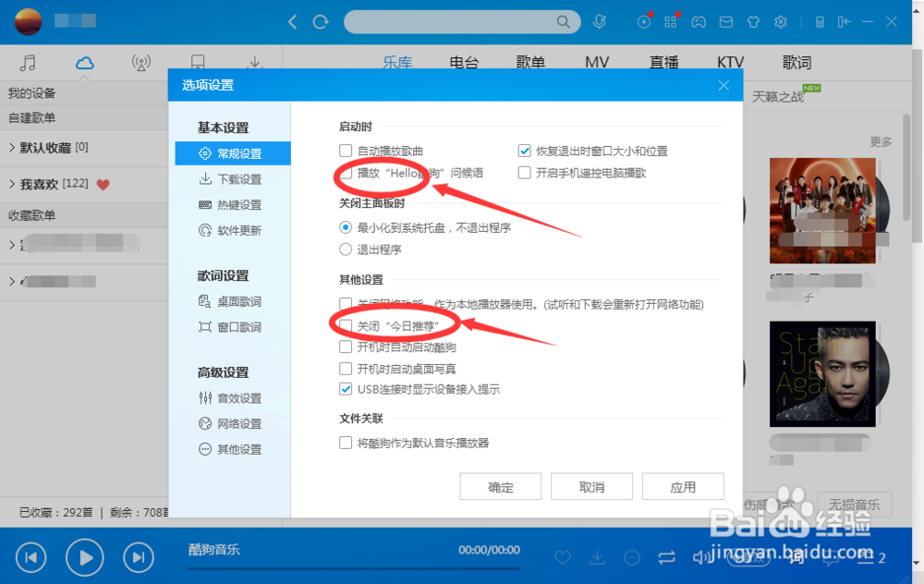Click the back navigation arrow in top bar

(293, 22)
